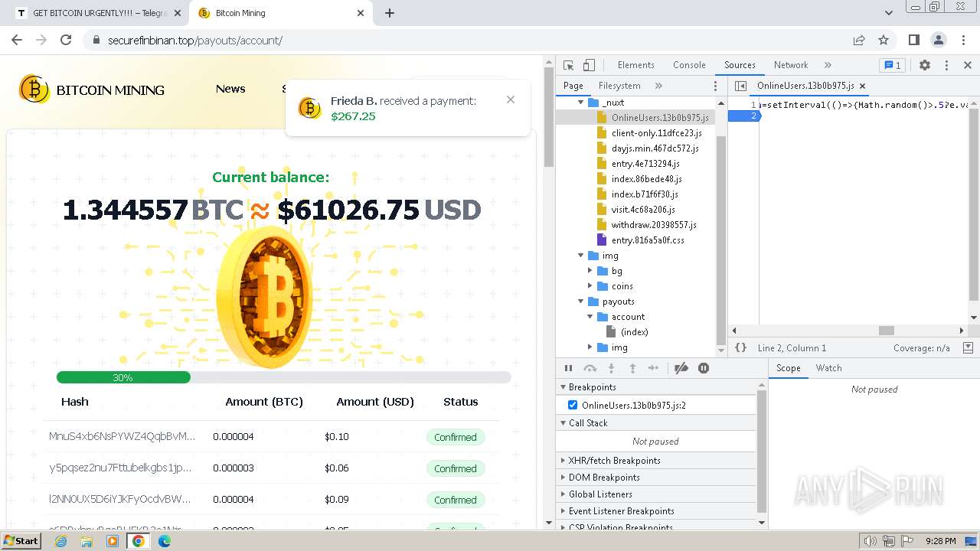This screenshot has height=551, width=980.
Task: Reload the current page
Action: point(66,40)
